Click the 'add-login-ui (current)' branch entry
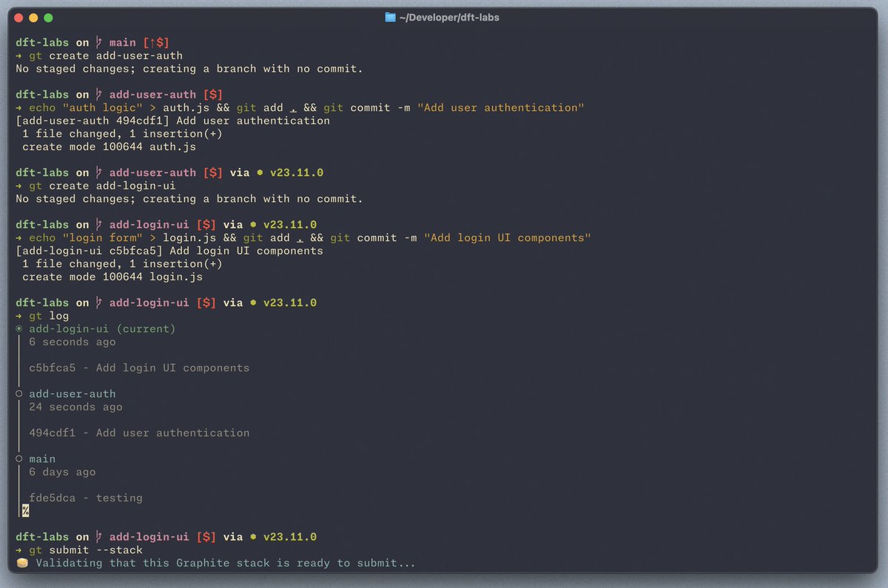 coord(102,328)
